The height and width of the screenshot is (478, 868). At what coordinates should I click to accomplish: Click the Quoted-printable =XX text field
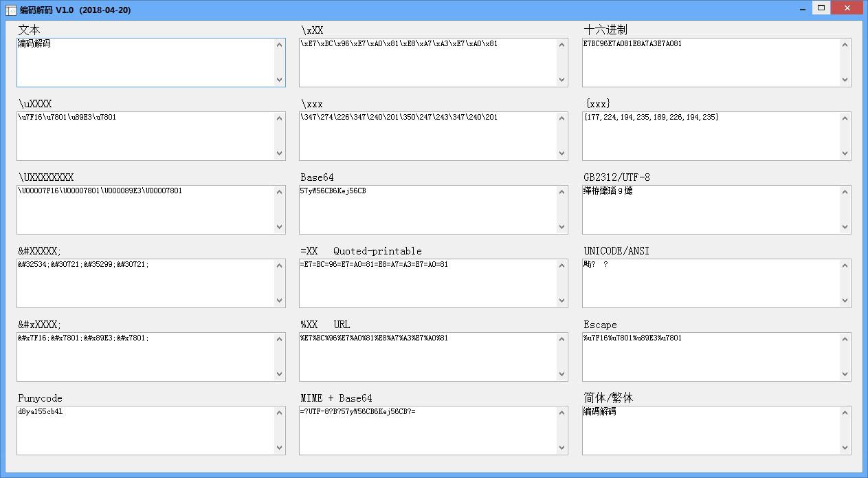click(x=427, y=283)
